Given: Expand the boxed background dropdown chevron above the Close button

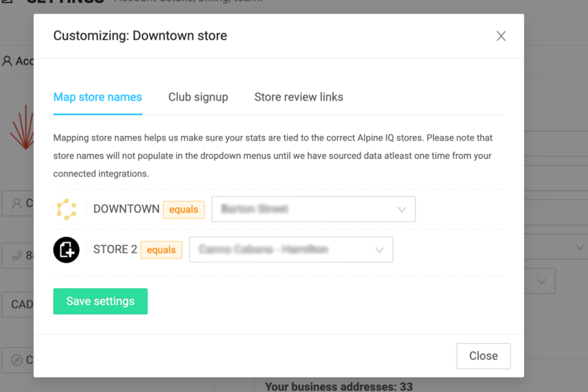Looking at the screenshot, I should click(542, 282).
